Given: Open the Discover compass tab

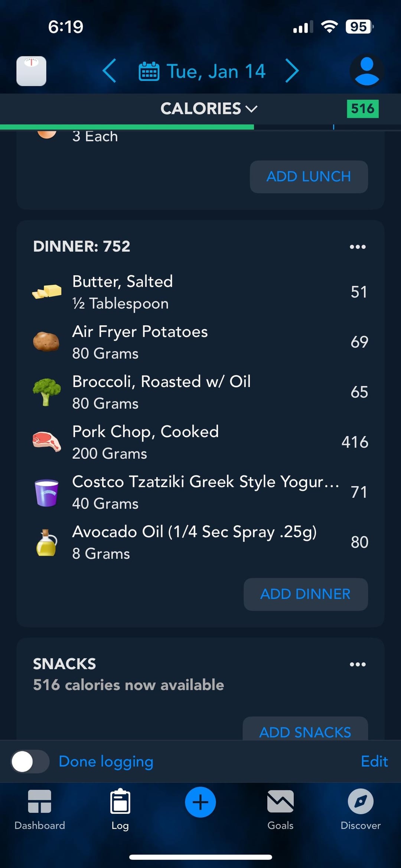Looking at the screenshot, I should click(361, 809).
